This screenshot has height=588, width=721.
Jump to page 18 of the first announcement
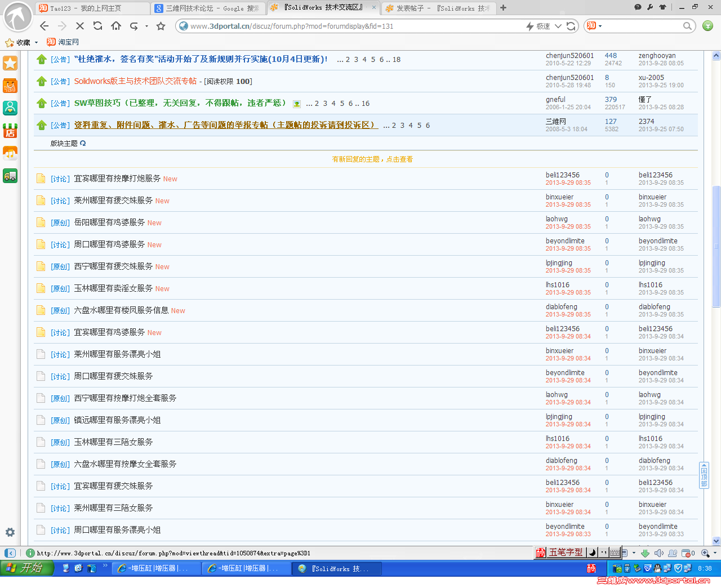[397, 59]
